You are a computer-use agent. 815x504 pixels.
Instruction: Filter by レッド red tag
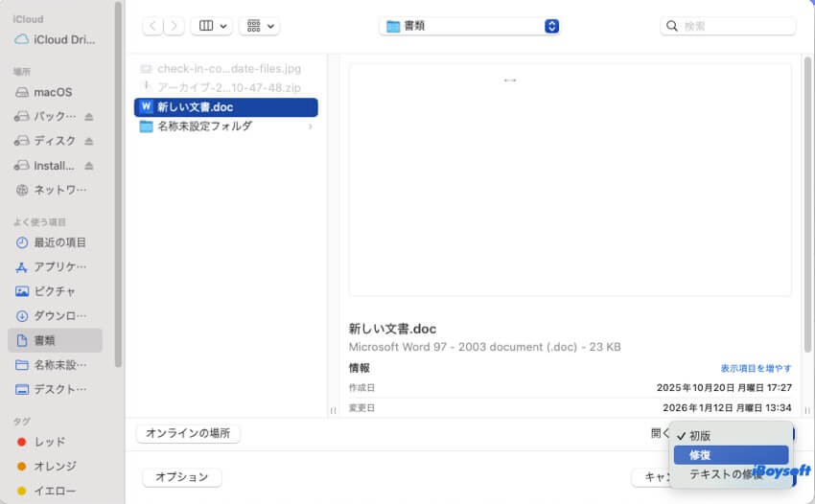point(41,442)
